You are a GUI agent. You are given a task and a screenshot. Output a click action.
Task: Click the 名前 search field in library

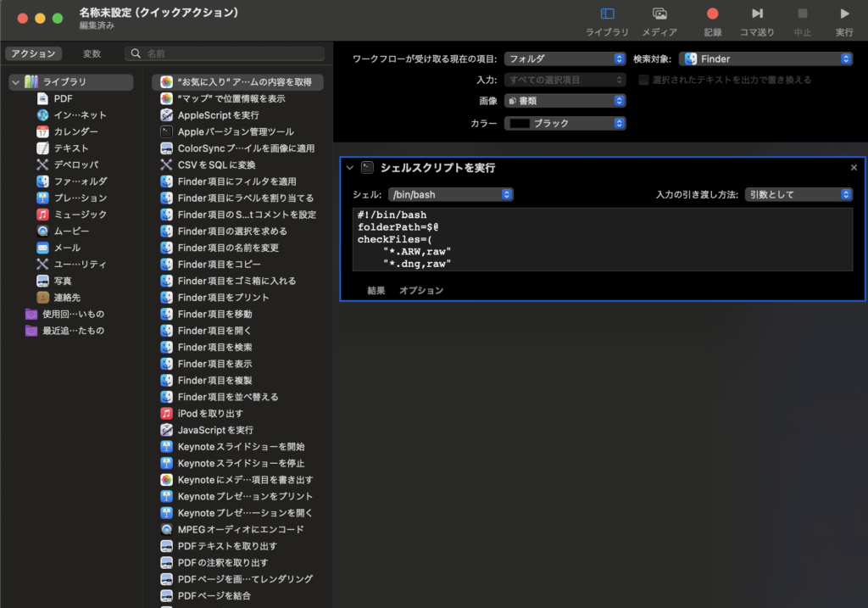point(225,53)
